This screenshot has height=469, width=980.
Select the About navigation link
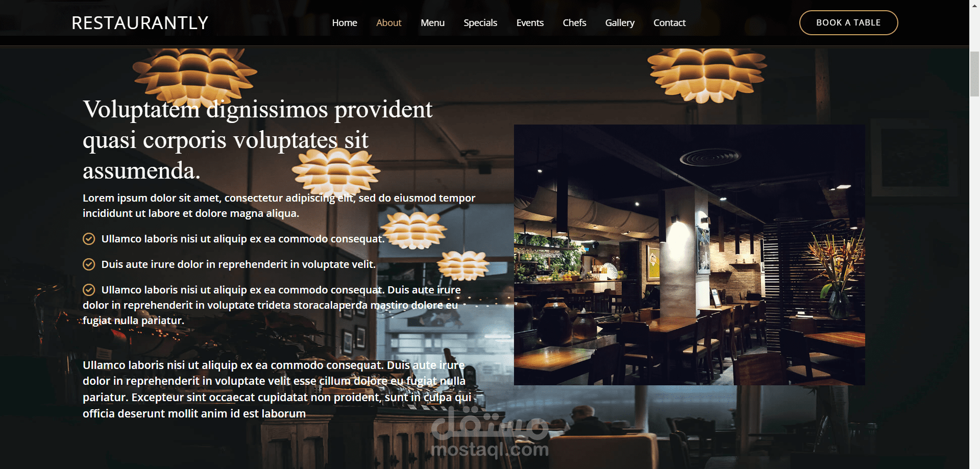coord(389,23)
